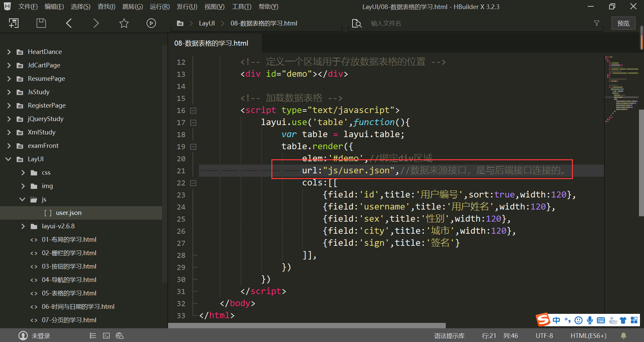The width and height of the screenshot is (644, 342).
Task: Expand the JsStudy project folder
Action: 9,92
